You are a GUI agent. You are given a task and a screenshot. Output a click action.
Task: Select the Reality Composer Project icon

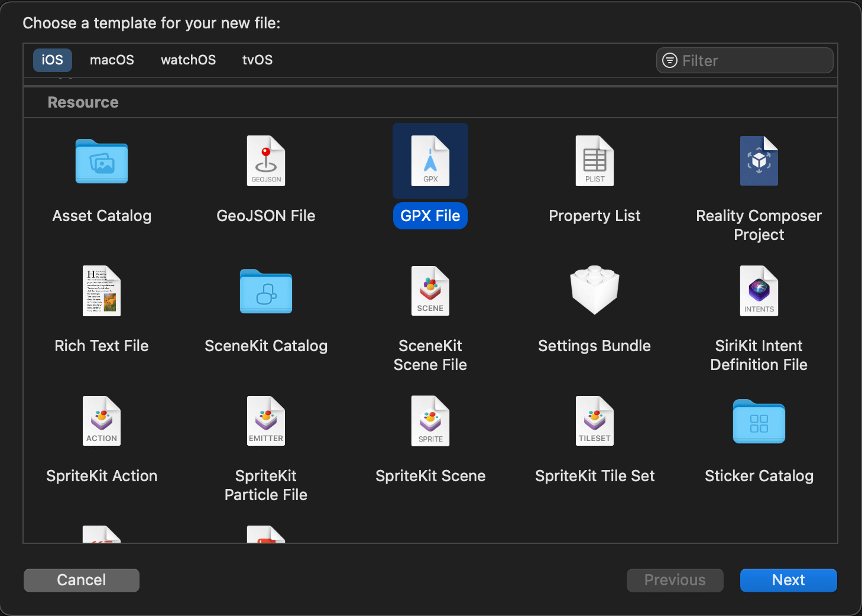tap(759, 161)
